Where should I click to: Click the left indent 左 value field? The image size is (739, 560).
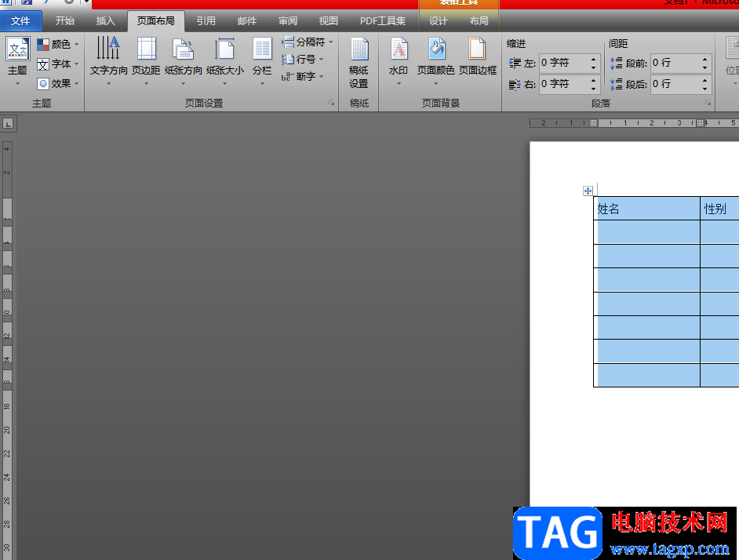564,63
